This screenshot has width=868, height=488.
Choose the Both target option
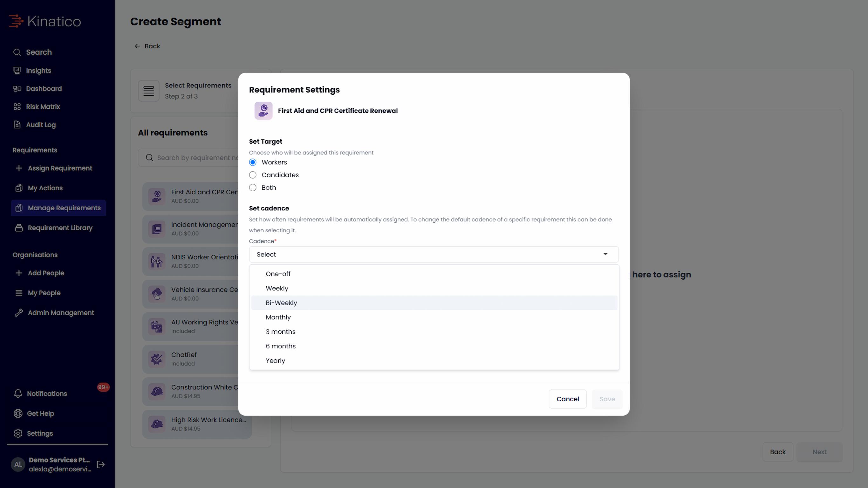(253, 187)
